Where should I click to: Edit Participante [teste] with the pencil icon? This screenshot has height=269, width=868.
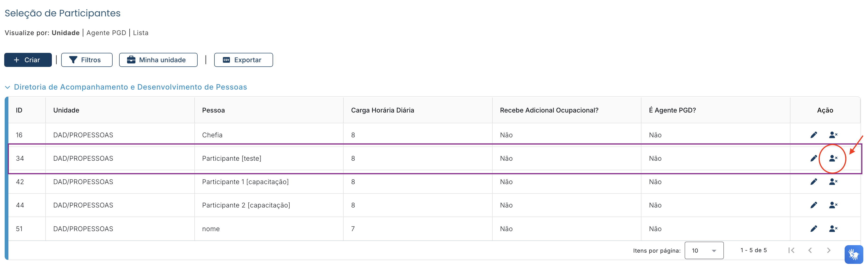pos(813,158)
